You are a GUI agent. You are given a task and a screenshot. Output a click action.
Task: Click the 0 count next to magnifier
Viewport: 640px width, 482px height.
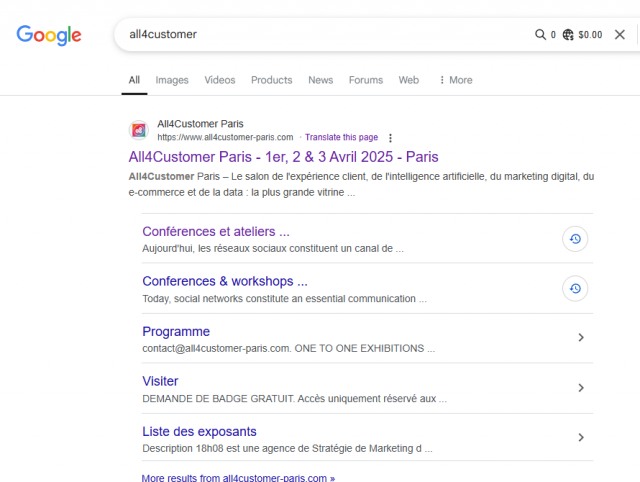[x=553, y=35]
